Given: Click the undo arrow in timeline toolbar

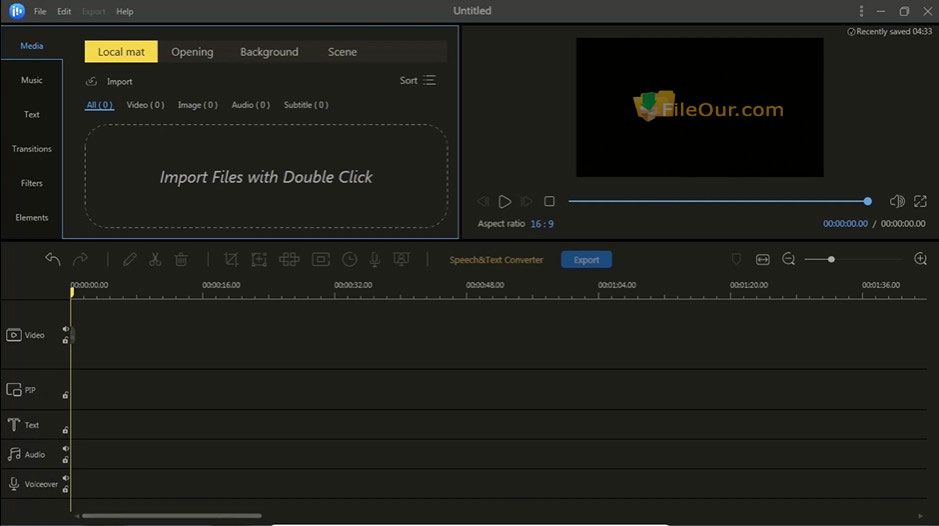Looking at the screenshot, I should point(53,259).
